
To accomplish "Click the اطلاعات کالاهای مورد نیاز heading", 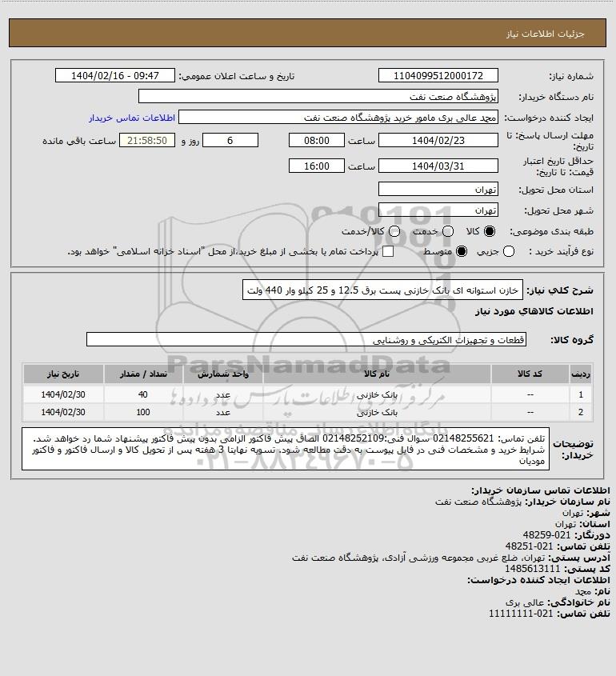I will coord(534,311).
